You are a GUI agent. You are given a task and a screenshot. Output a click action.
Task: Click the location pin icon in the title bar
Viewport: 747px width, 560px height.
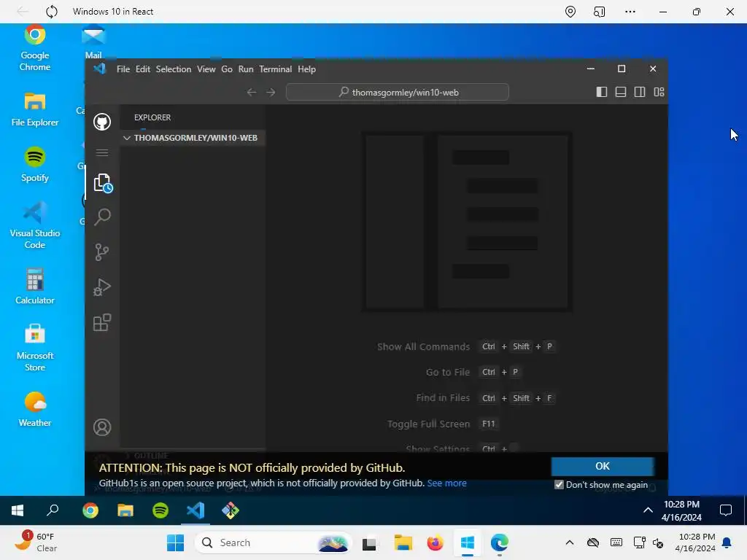click(570, 12)
